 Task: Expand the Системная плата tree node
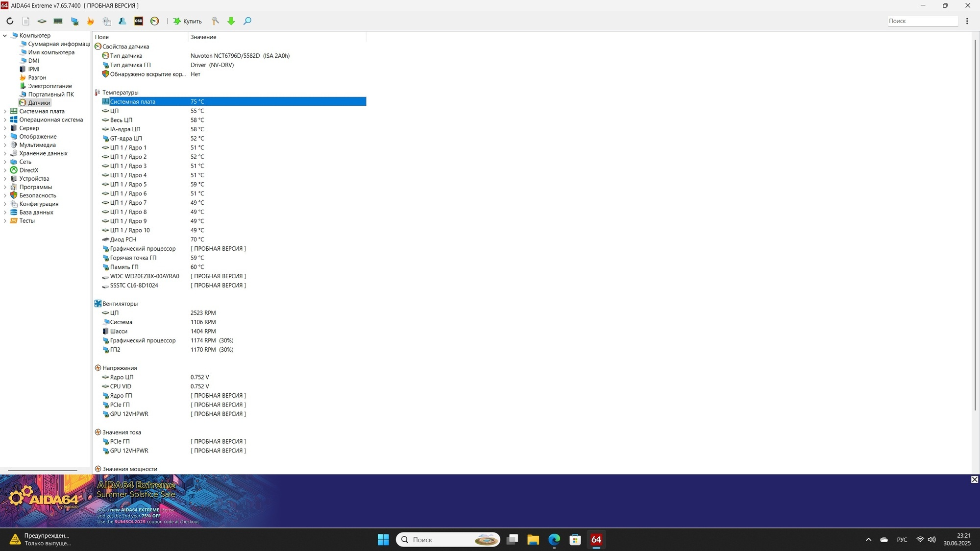5,112
